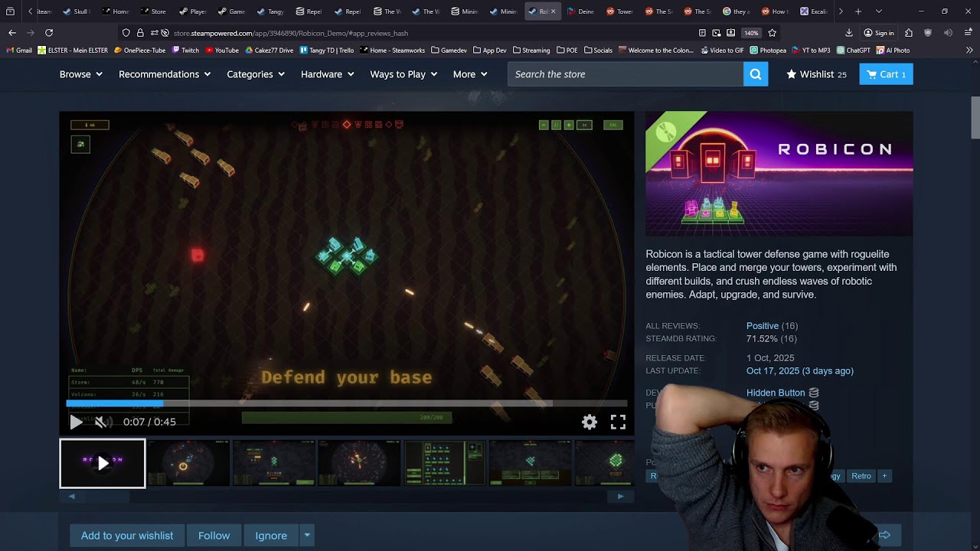
Task: Seek along the trailer progress bar
Action: pos(347,403)
